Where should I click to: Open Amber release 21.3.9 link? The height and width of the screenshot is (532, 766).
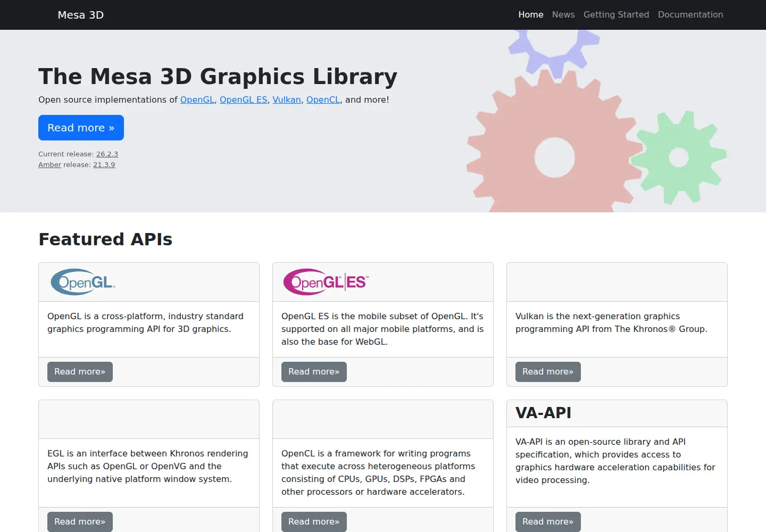[104, 165]
